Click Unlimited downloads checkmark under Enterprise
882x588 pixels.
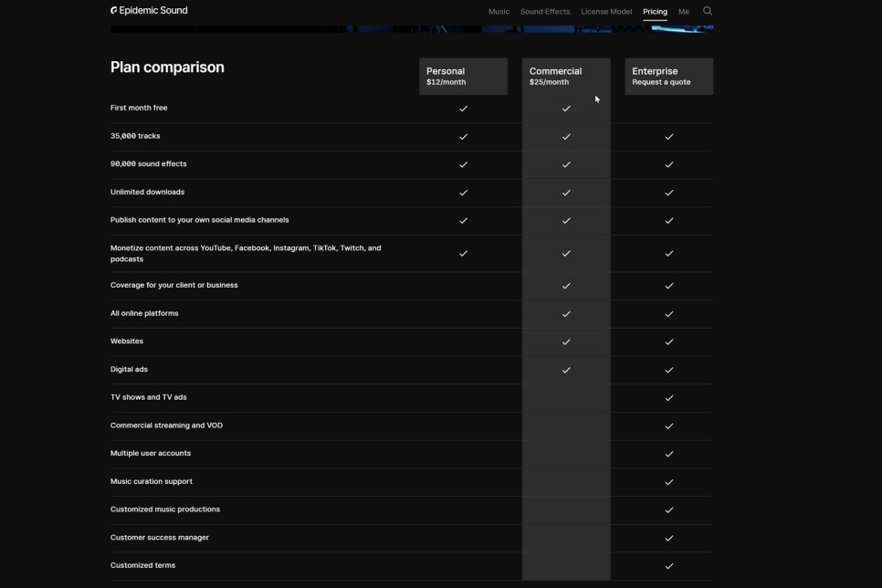coord(669,193)
